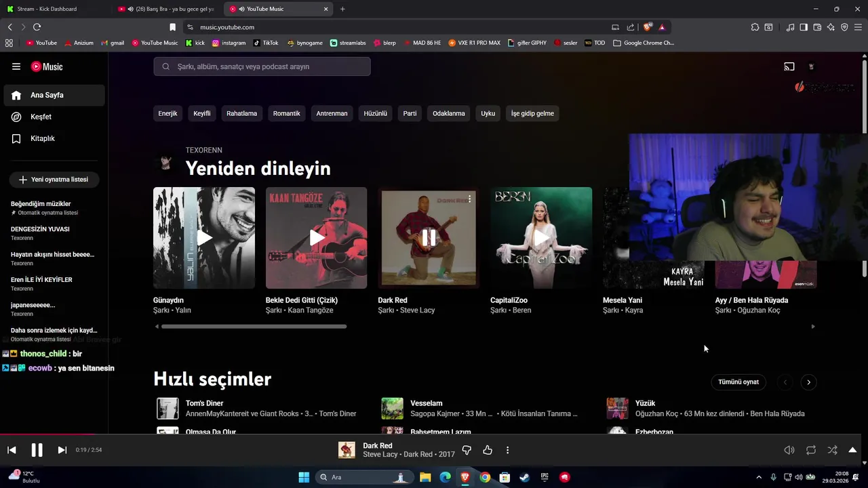The image size is (868, 488).
Task: Switch to the Barış Bra YouTube tab
Action: pyautogui.click(x=166, y=9)
